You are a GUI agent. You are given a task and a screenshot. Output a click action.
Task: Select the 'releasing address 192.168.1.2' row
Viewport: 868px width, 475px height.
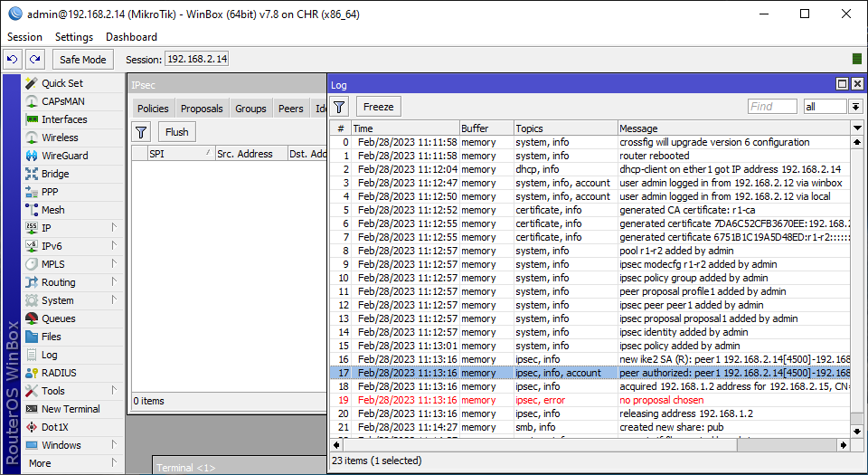click(x=590, y=413)
